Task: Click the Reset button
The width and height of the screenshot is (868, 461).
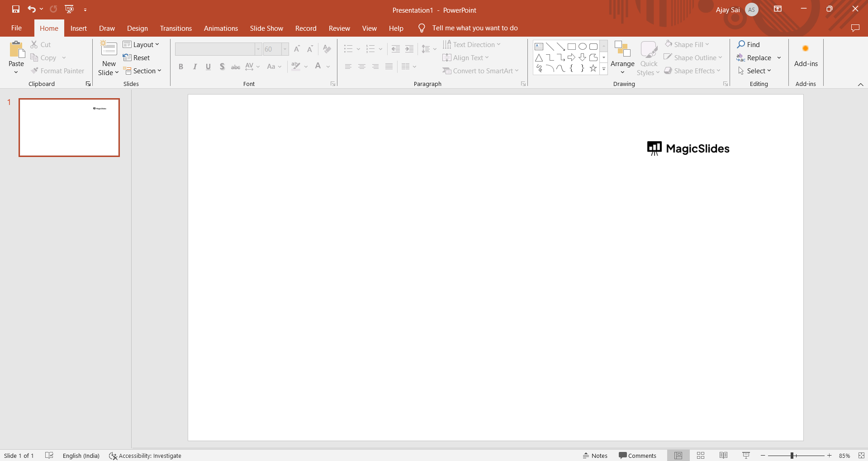Action: click(x=137, y=58)
